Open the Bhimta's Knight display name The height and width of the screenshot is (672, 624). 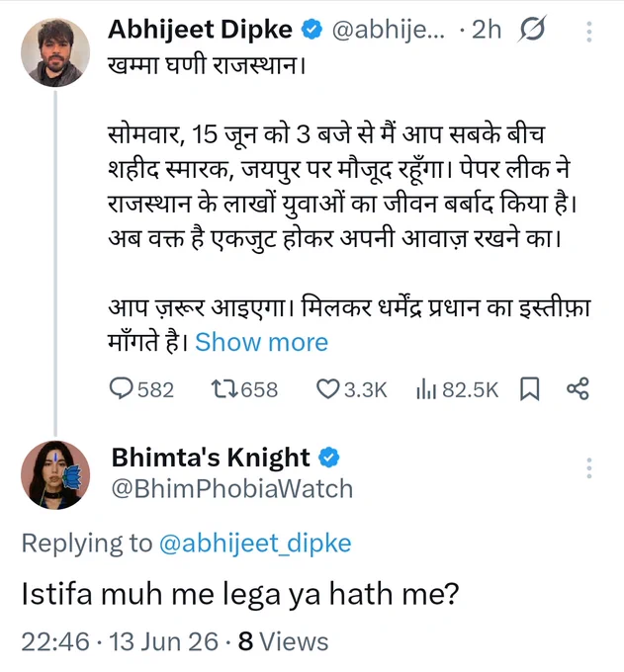[x=211, y=457]
